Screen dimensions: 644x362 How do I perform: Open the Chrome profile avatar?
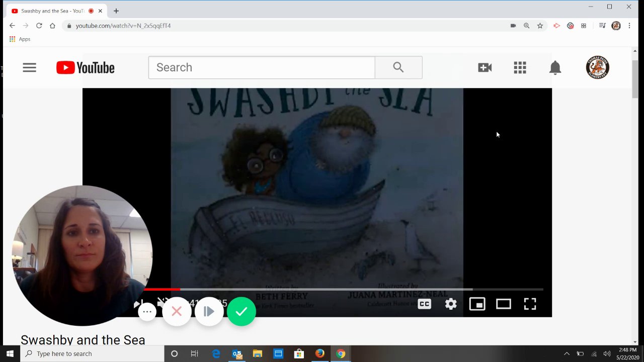[x=616, y=26]
